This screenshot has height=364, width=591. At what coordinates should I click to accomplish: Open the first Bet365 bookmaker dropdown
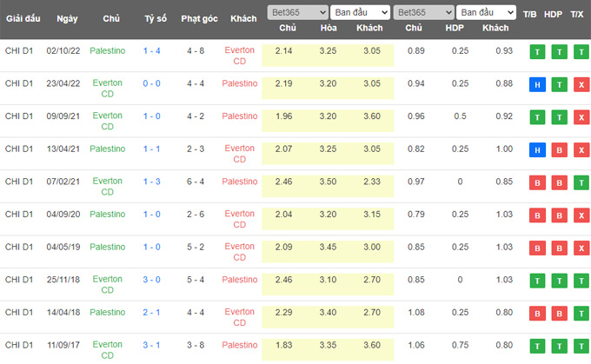297,13
